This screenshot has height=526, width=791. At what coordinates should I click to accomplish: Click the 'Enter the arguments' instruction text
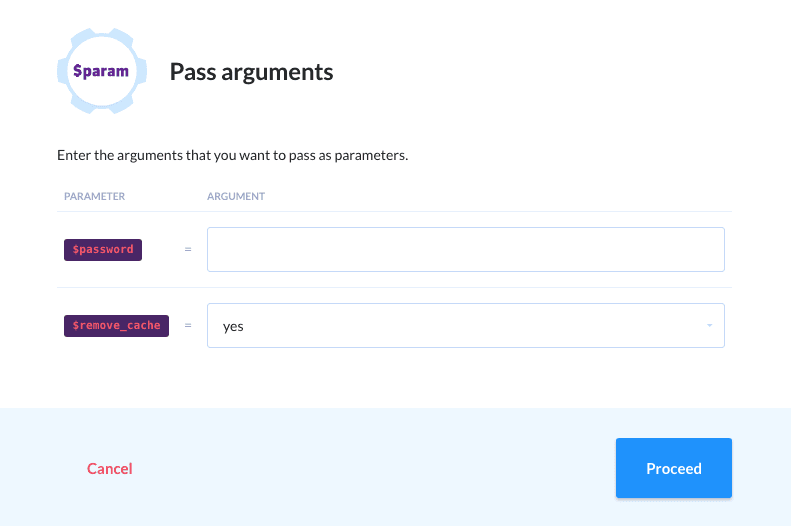pos(233,156)
